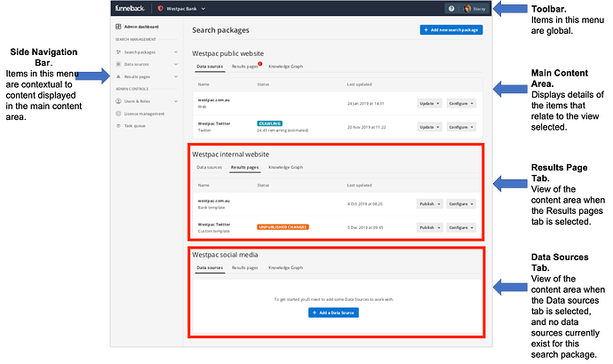Image resolution: width=613 pixels, height=364 pixels.
Task: Click the Add new search package button
Action: 451,30
